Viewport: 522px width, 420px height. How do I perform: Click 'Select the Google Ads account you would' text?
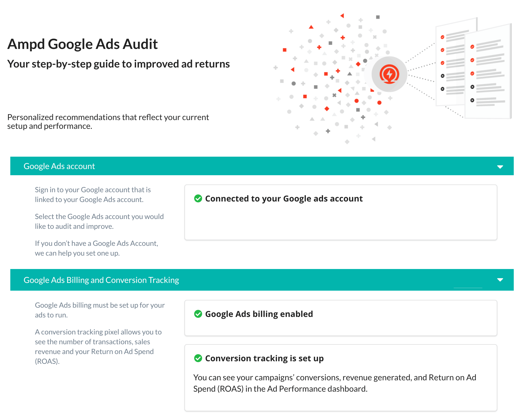99,221
